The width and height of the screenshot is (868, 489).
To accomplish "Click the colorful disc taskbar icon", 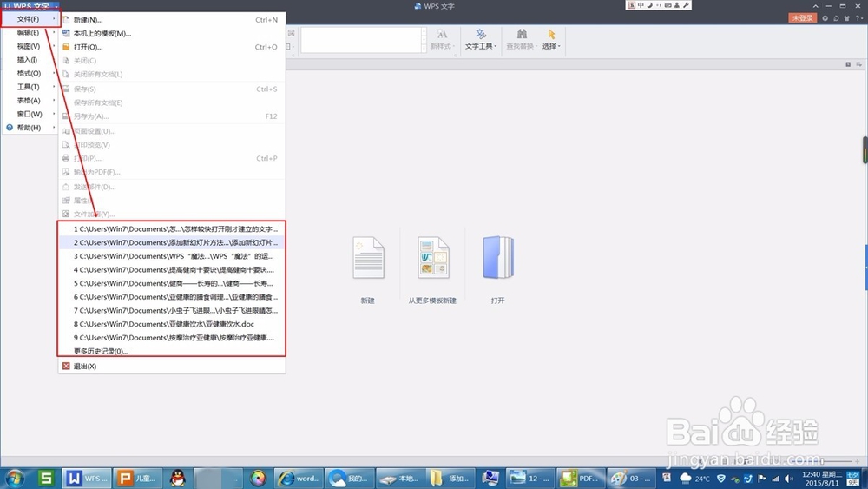I will tap(259, 478).
